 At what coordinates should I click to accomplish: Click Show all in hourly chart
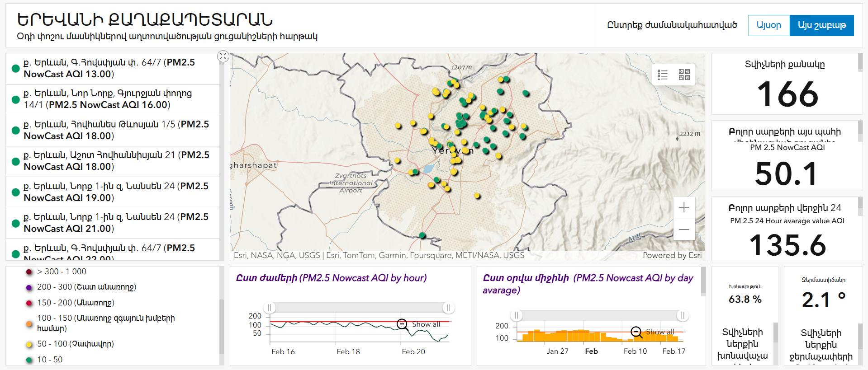[426, 324]
